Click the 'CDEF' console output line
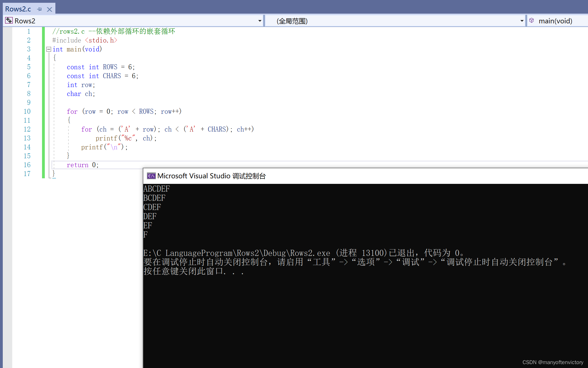The width and height of the screenshot is (588, 368). coord(152,207)
